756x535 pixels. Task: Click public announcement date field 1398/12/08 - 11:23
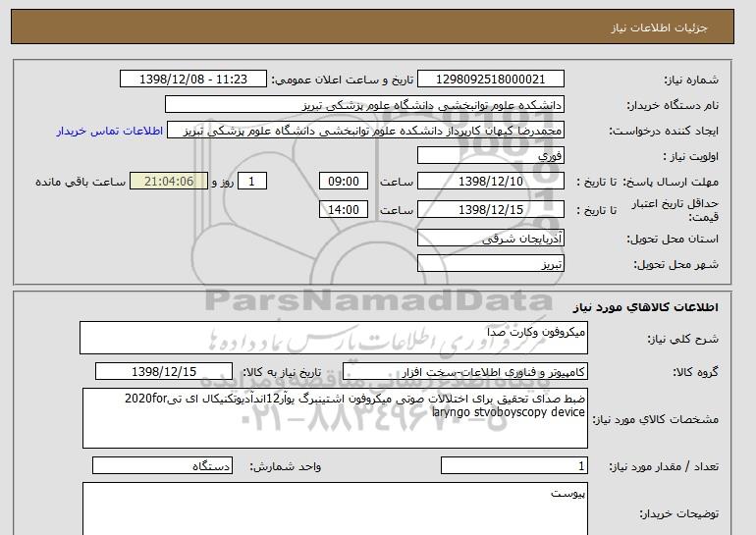point(192,80)
